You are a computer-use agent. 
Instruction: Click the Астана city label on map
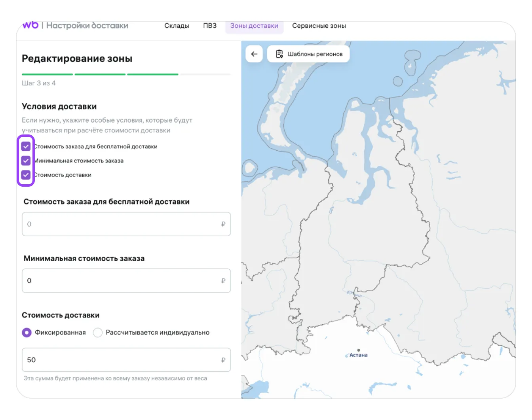click(x=359, y=355)
